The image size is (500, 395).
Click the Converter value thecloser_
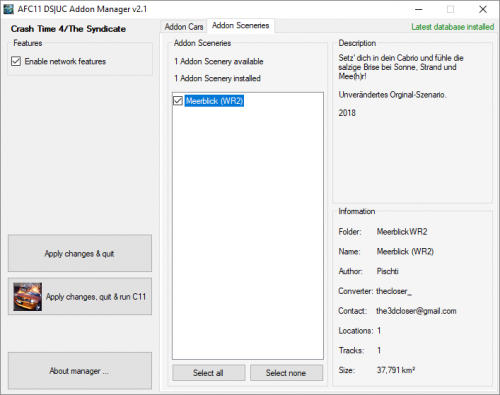click(x=394, y=291)
